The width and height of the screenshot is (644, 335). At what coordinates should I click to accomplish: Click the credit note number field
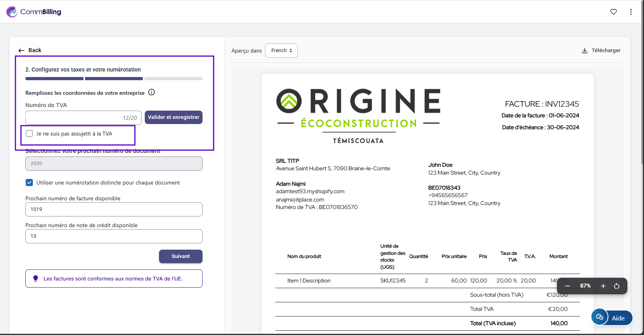114,236
